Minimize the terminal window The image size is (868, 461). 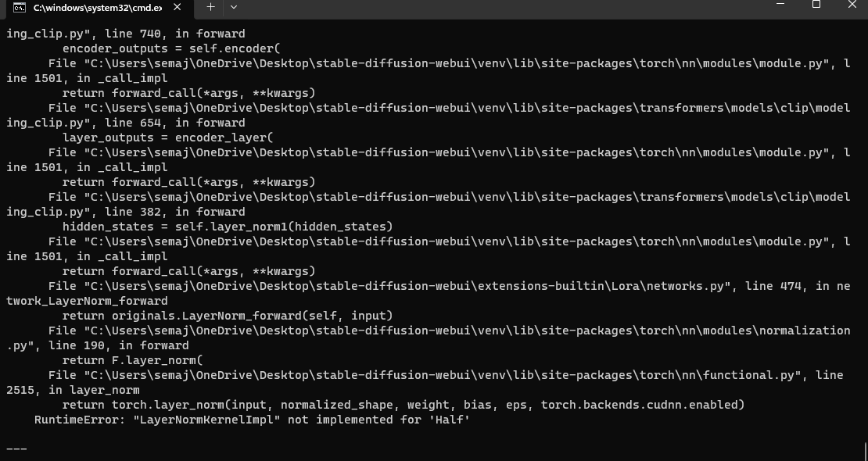coord(780,5)
